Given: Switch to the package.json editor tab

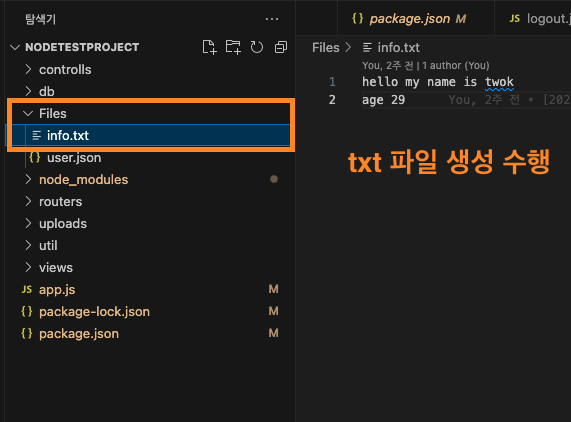Looking at the screenshot, I should [416, 19].
